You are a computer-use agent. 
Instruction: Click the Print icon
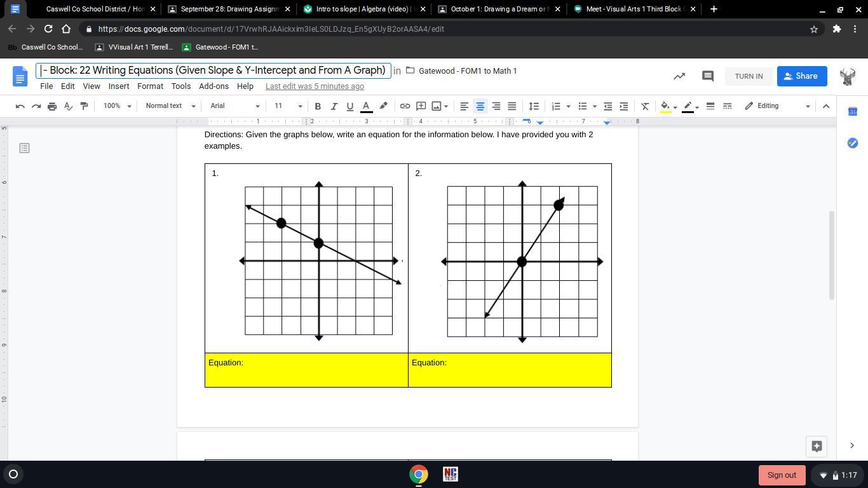point(52,106)
